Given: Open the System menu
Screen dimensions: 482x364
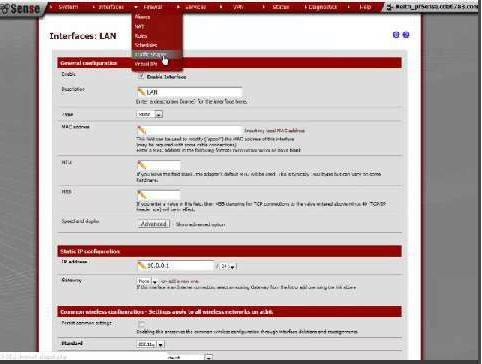Looking at the screenshot, I should click(68, 7).
